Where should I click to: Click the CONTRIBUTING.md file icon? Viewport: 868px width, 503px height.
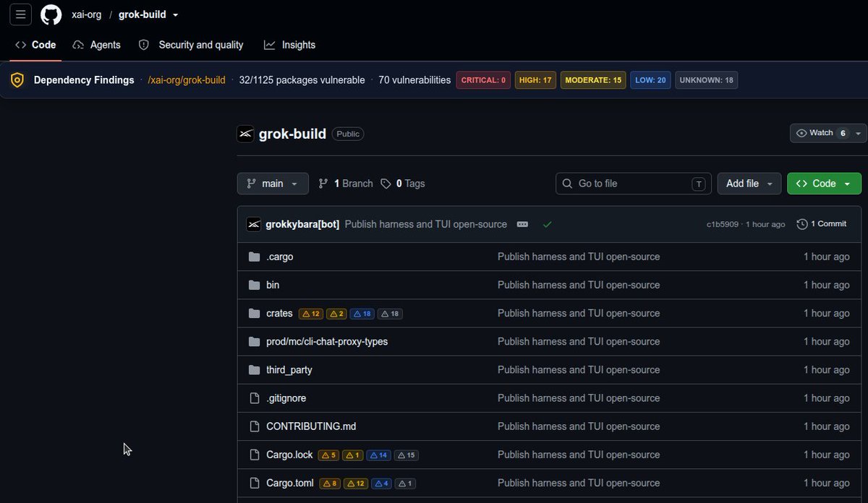click(254, 426)
